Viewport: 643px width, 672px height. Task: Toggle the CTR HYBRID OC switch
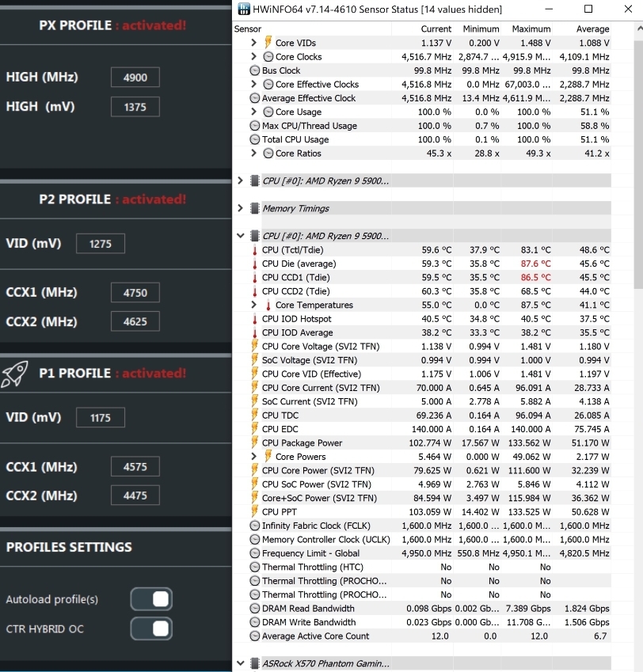coord(151,628)
